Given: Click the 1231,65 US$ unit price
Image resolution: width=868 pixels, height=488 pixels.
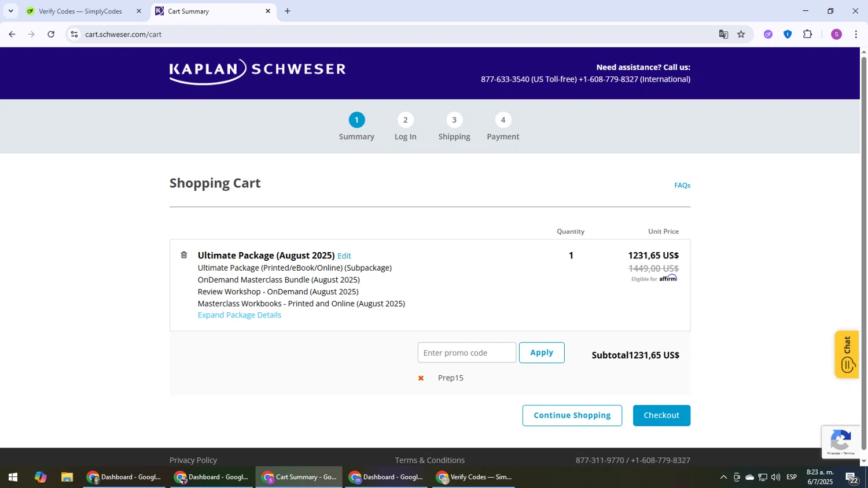Looking at the screenshot, I should click(653, 256).
